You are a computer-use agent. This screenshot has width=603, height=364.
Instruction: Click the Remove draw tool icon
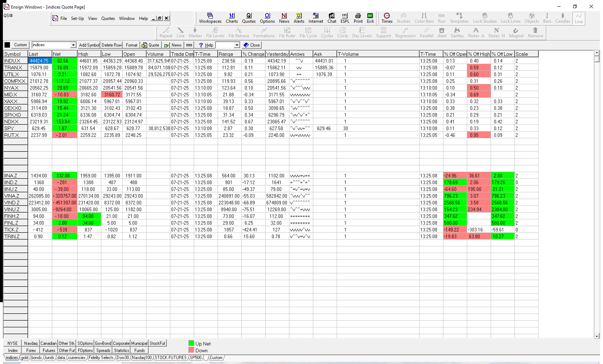[x=535, y=33]
